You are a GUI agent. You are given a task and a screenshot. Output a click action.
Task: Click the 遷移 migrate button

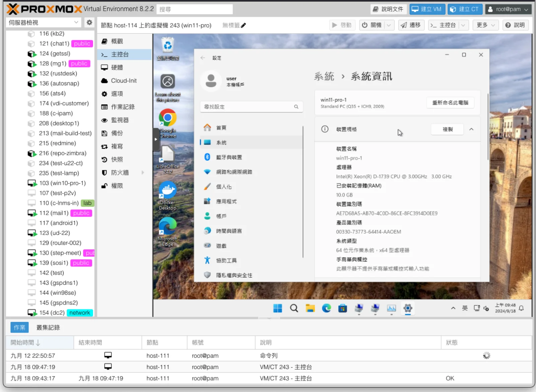[x=412, y=25]
